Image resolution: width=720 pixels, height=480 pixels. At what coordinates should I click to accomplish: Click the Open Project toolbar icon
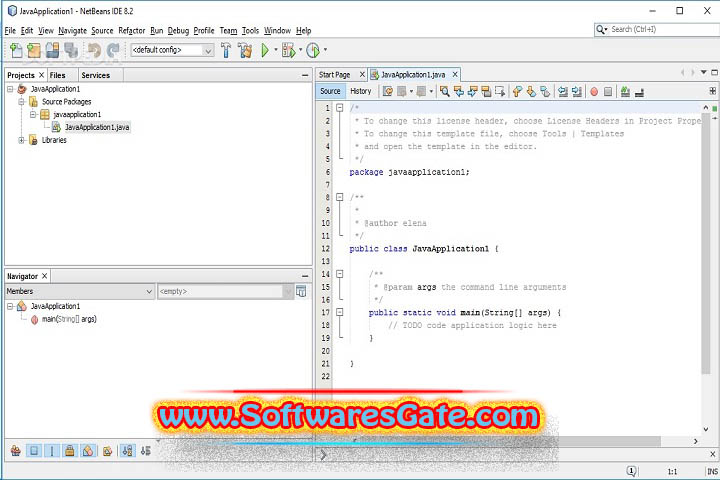(x=52, y=50)
